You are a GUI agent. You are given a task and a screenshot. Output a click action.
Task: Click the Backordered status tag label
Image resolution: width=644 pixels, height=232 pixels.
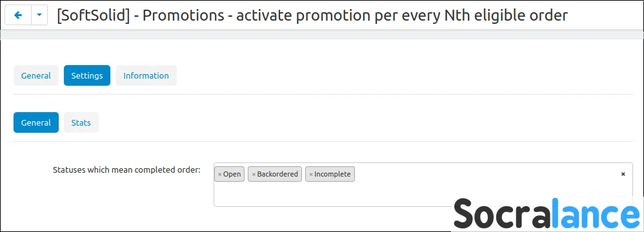(x=277, y=174)
